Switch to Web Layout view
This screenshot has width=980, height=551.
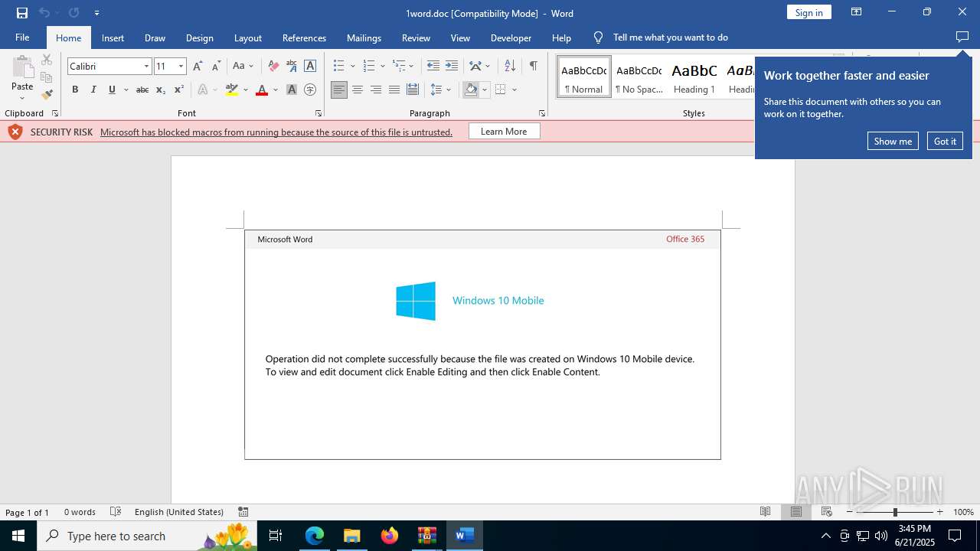[827, 512]
